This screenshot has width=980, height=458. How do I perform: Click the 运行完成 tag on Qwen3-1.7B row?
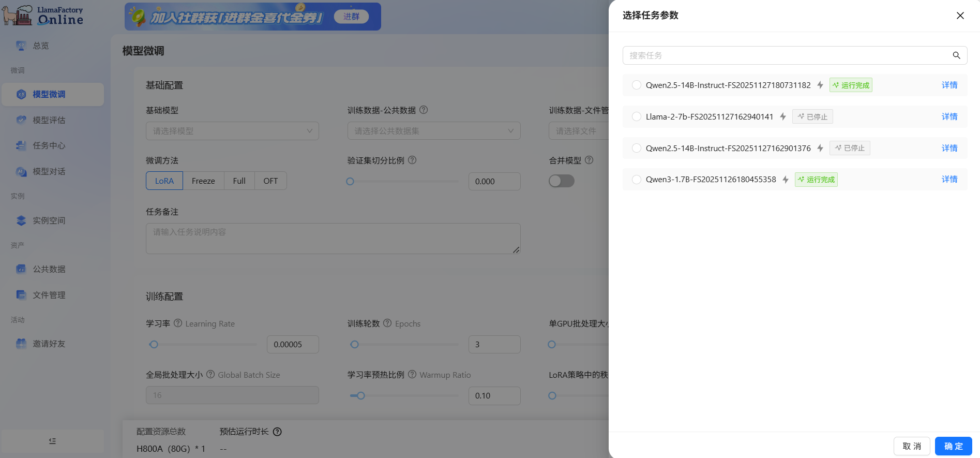[x=816, y=180]
